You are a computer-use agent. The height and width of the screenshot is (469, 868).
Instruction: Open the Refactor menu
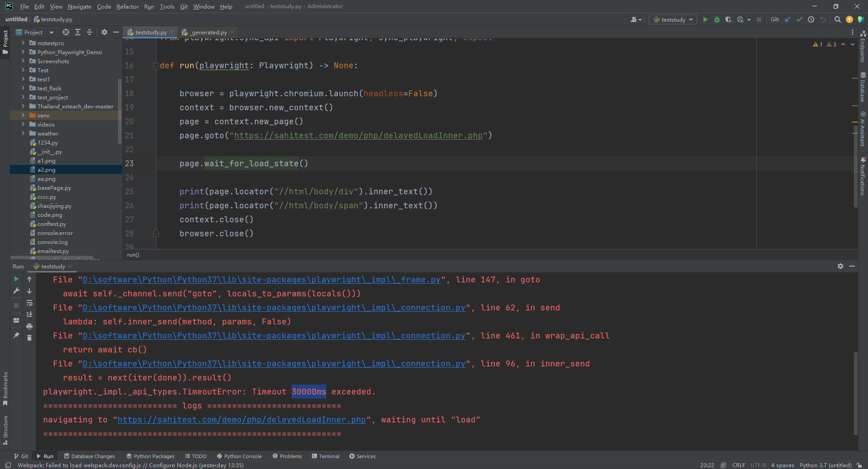(x=127, y=6)
